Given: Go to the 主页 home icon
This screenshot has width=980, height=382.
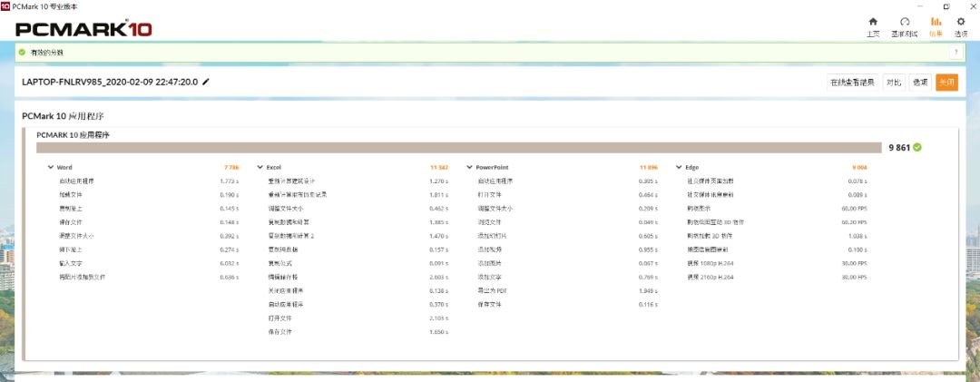Looking at the screenshot, I should (x=873, y=22).
